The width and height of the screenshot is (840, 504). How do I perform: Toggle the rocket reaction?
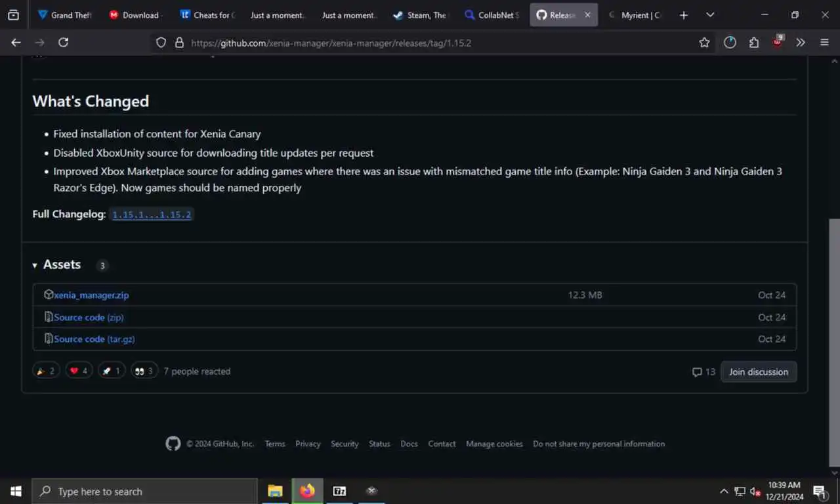(x=112, y=371)
